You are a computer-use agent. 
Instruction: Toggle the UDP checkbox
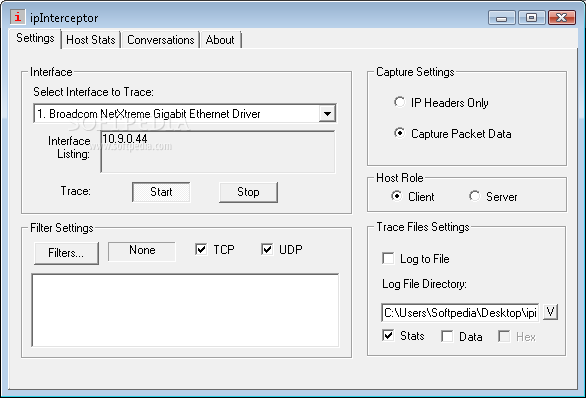(x=282, y=249)
